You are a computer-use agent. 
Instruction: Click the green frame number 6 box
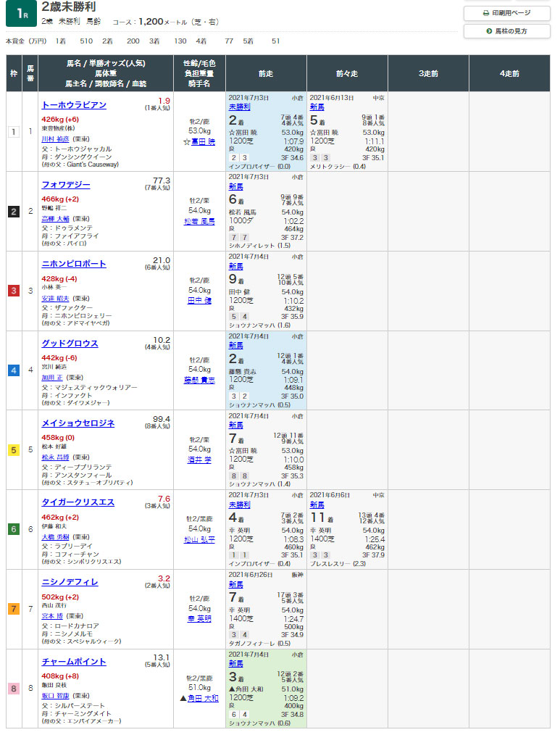pyautogui.click(x=14, y=530)
